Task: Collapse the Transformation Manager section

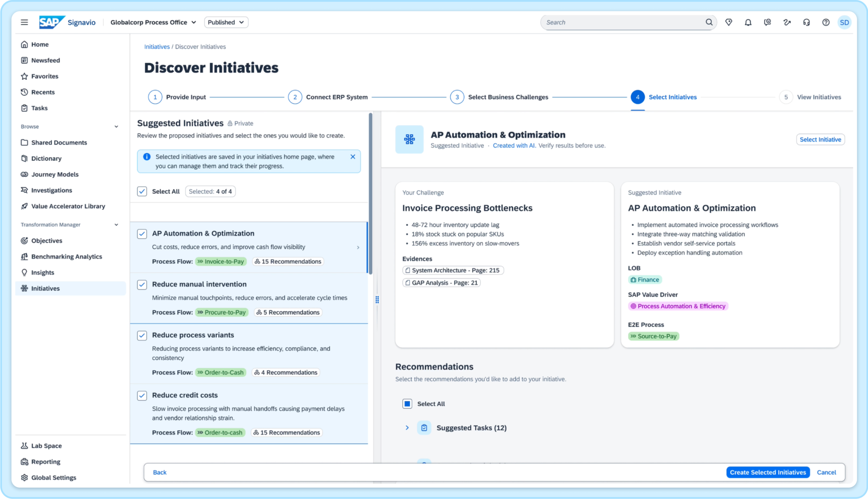Action: click(117, 224)
